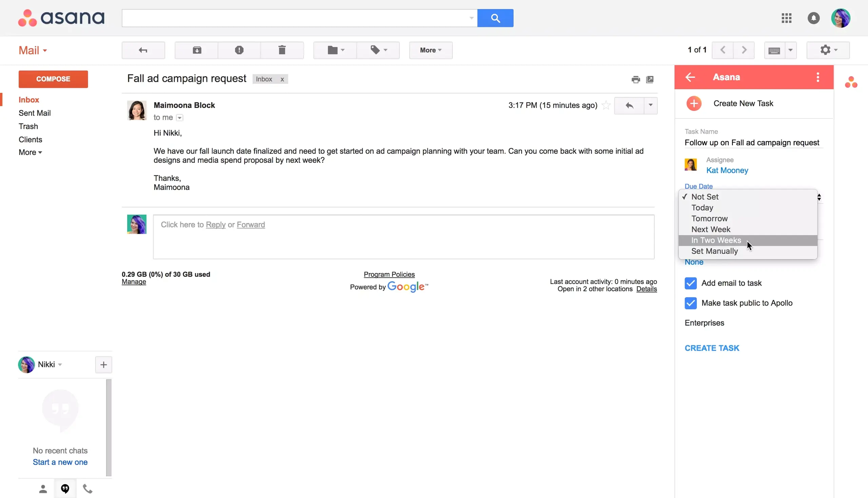
Task: Click the Kat Mooney assignee link
Action: [727, 170]
